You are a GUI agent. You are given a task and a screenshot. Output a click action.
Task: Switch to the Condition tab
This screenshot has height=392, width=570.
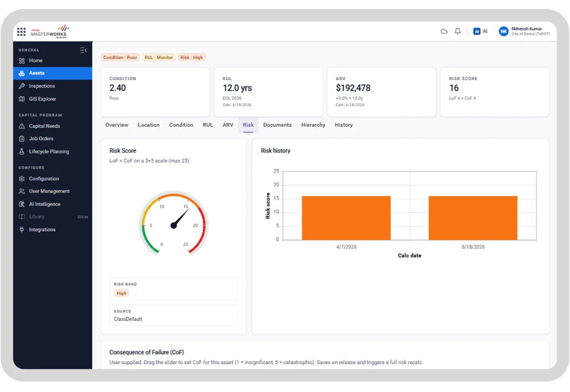[181, 125]
